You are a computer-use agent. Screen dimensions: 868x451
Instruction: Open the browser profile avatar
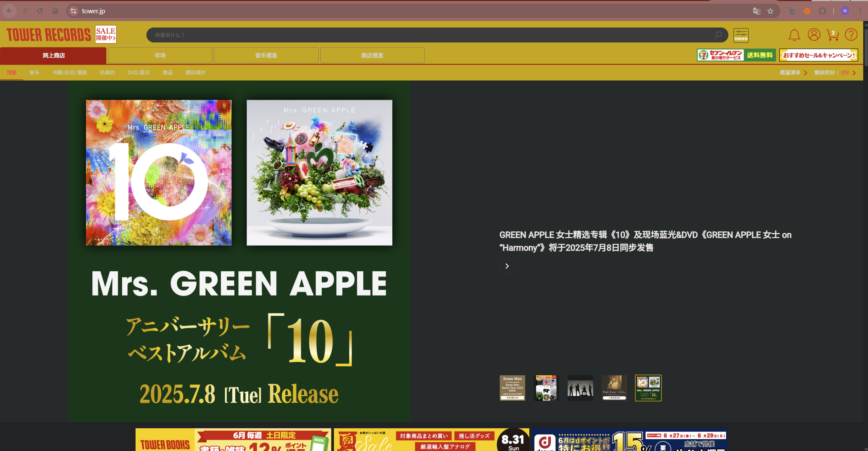click(845, 11)
